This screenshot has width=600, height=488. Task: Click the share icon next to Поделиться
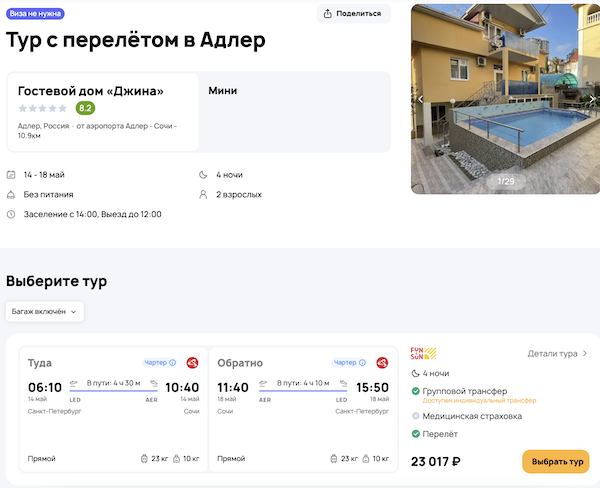pyautogui.click(x=329, y=13)
